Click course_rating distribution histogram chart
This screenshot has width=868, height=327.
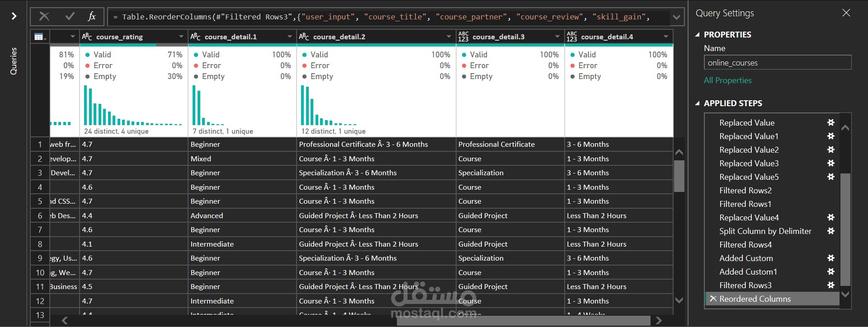click(133, 105)
